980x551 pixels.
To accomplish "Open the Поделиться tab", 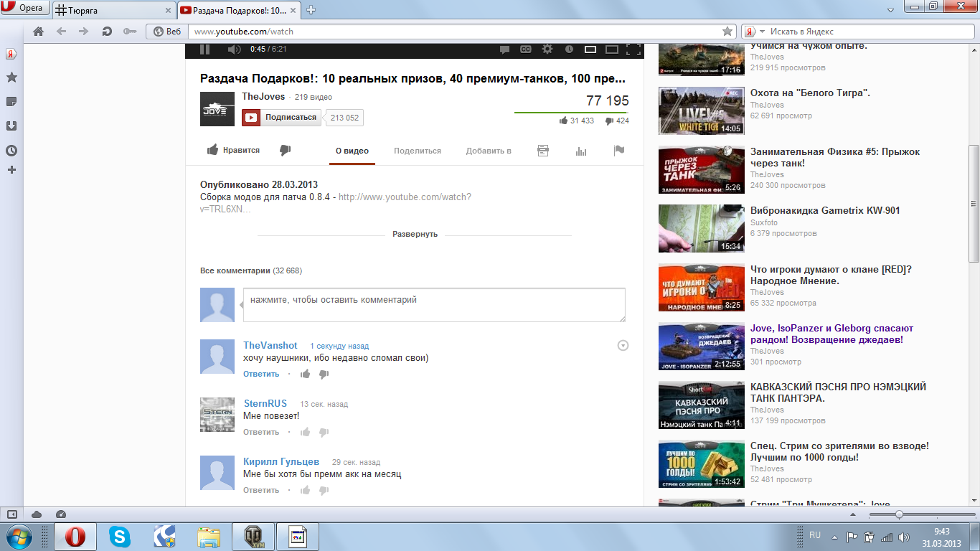I will [x=418, y=151].
